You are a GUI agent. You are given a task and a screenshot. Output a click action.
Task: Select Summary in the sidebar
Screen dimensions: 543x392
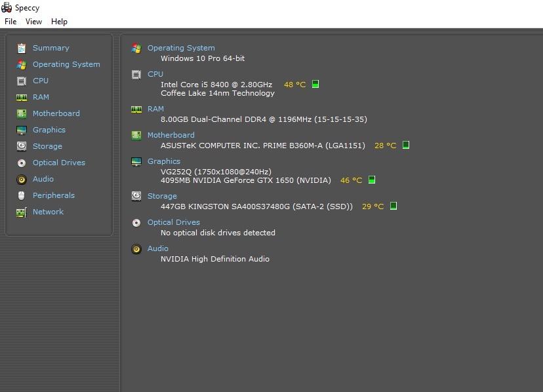click(x=51, y=48)
